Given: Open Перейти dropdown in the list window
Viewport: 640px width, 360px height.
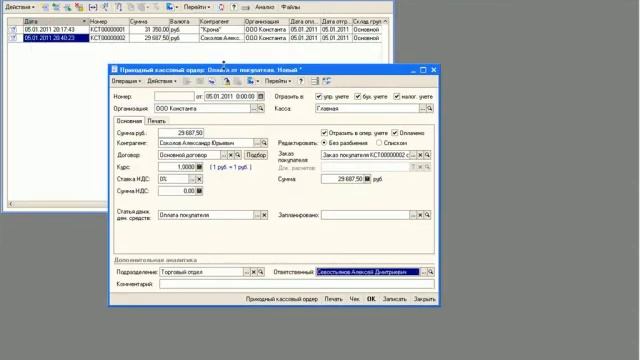Looking at the screenshot, I should click(x=197, y=7).
